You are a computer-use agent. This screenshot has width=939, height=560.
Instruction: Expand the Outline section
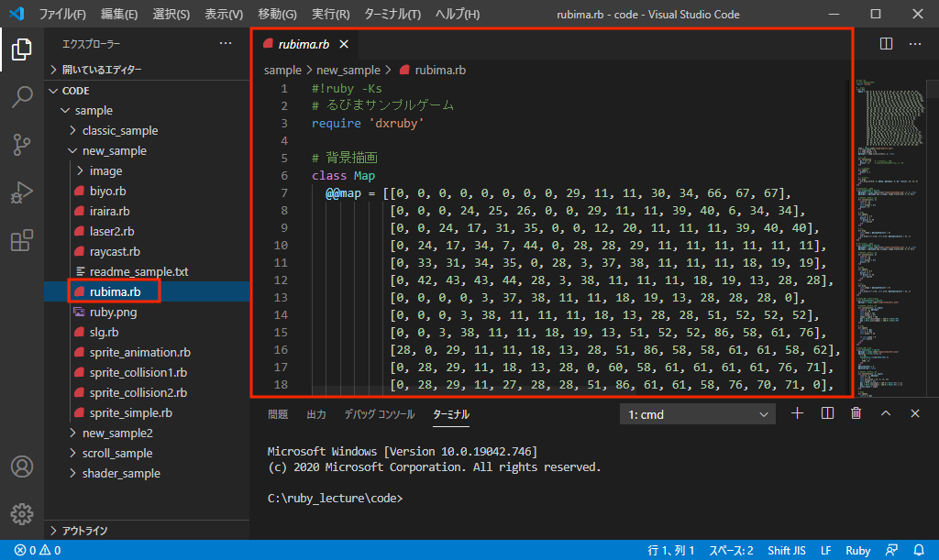point(147,531)
